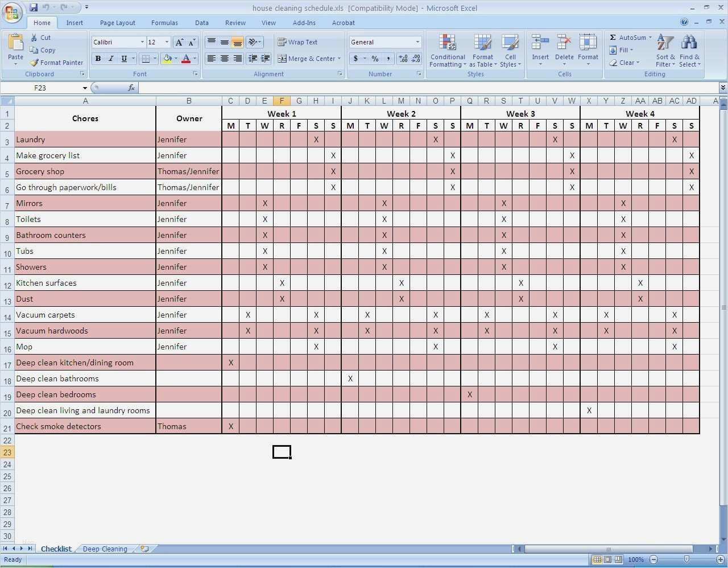The height and width of the screenshot is (568, 728).
Task: Zoom in with the plus button
Action: point(720,559)
